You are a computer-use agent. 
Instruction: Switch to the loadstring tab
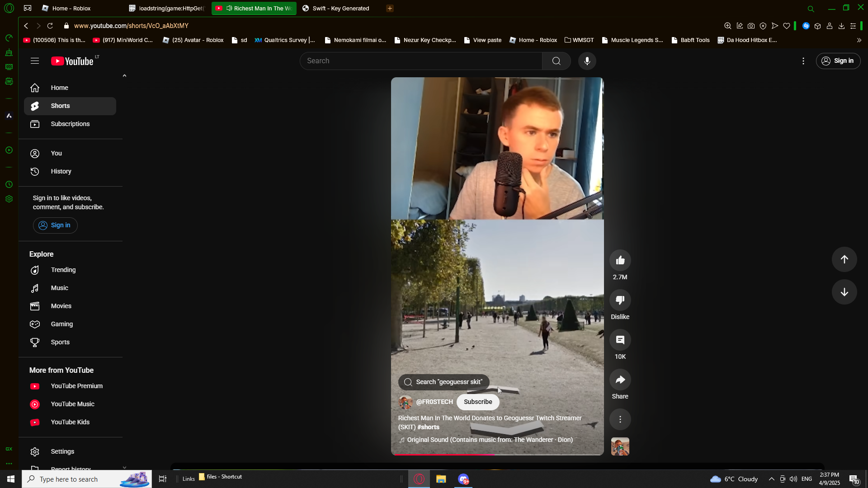[167, 8]
